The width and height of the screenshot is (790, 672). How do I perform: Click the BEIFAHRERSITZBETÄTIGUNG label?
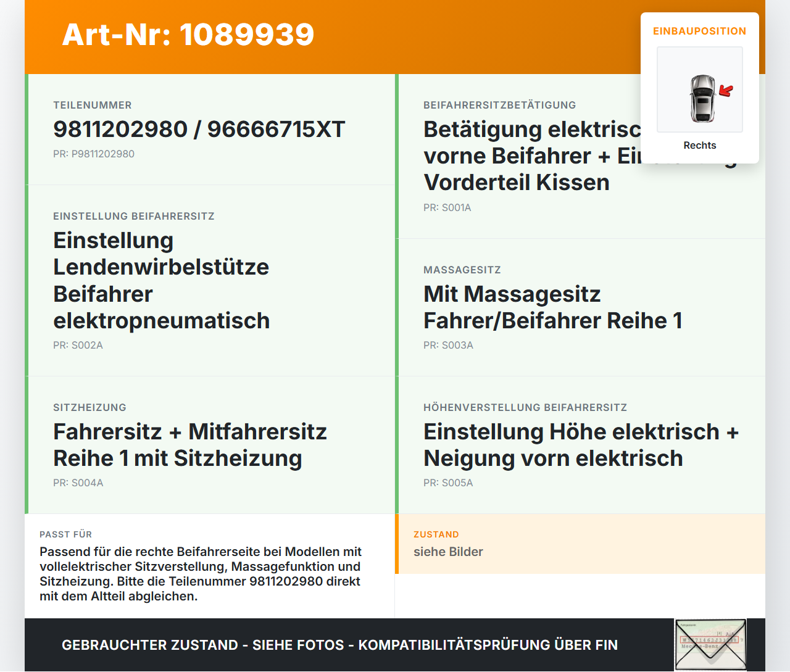500,105
